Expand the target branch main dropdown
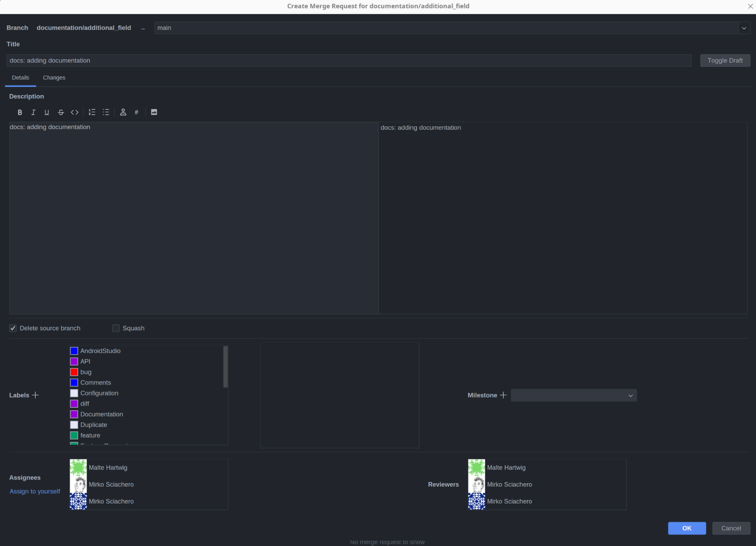Viewport: 756px width, 546px height. point(744,28)
